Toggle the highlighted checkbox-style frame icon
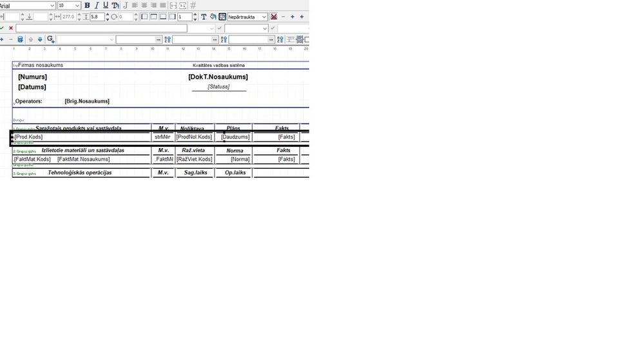The image size is (644, 362). [222, 17]
